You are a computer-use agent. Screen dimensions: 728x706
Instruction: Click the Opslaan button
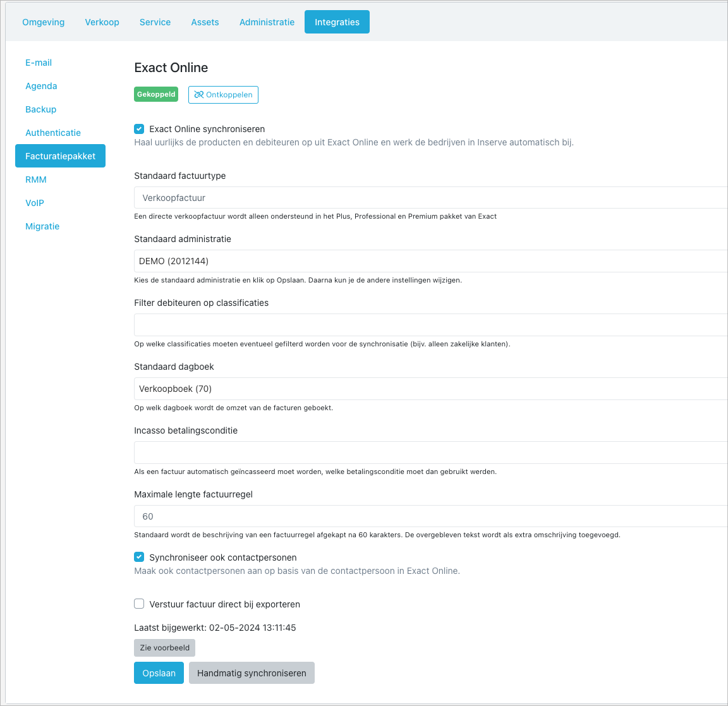pyautogui.click(x=159, y=673)
